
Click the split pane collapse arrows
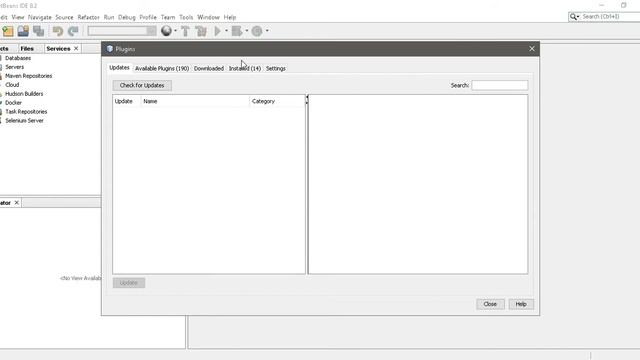click(x=307, y=100)
